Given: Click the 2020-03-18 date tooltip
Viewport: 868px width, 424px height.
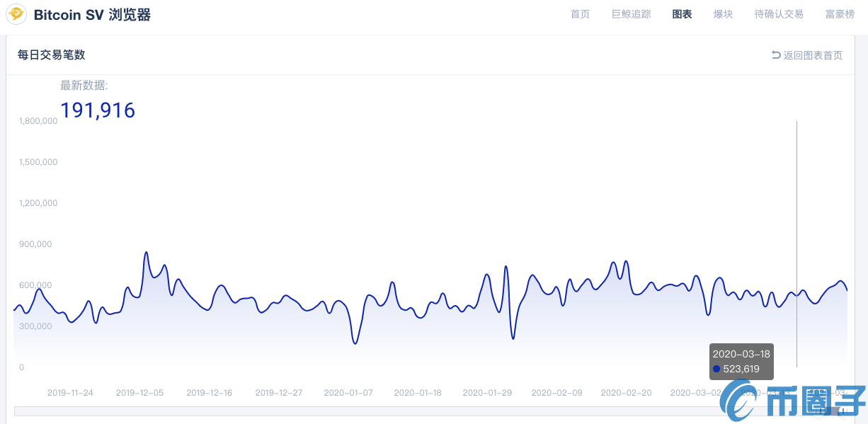Looking at the screenshot, I should coord(741,353).
